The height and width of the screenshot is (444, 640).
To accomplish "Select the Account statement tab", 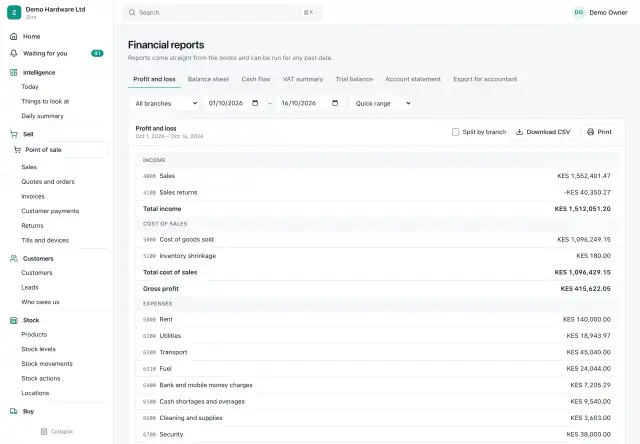I will point(413,79).
